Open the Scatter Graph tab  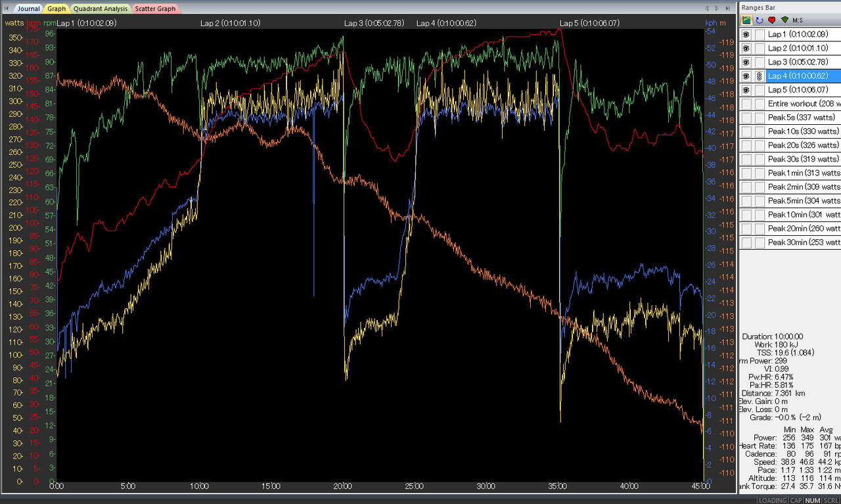[156, 9]
